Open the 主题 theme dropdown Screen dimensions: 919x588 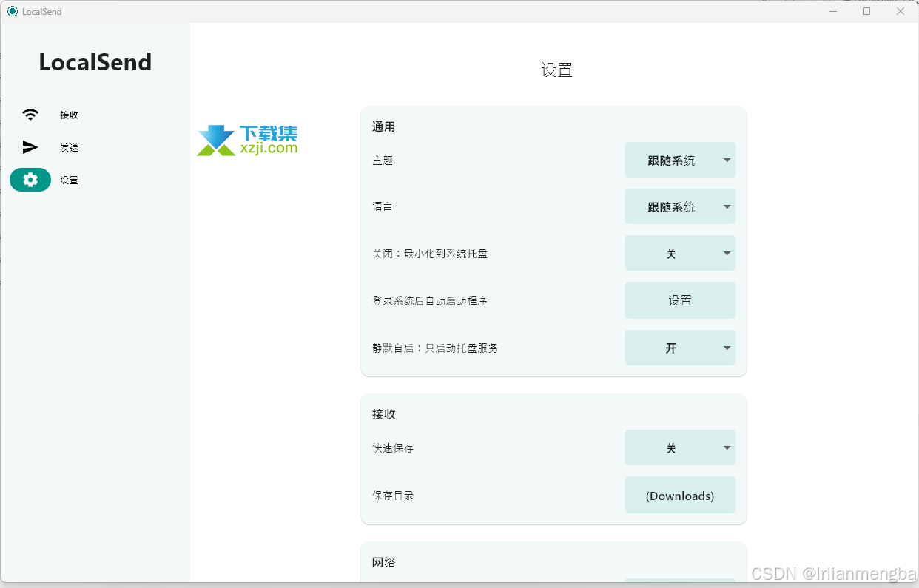[680, 160]
